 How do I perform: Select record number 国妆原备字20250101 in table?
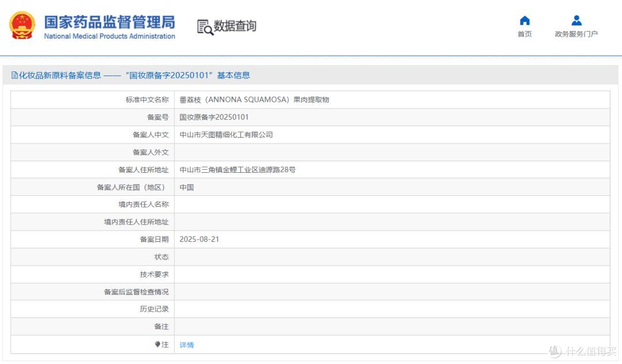point(214,117)
